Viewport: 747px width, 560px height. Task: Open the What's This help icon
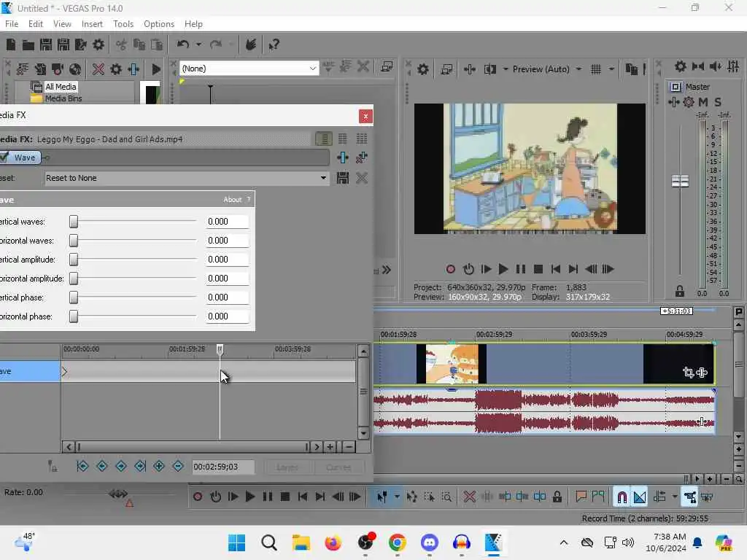point(274,44)
